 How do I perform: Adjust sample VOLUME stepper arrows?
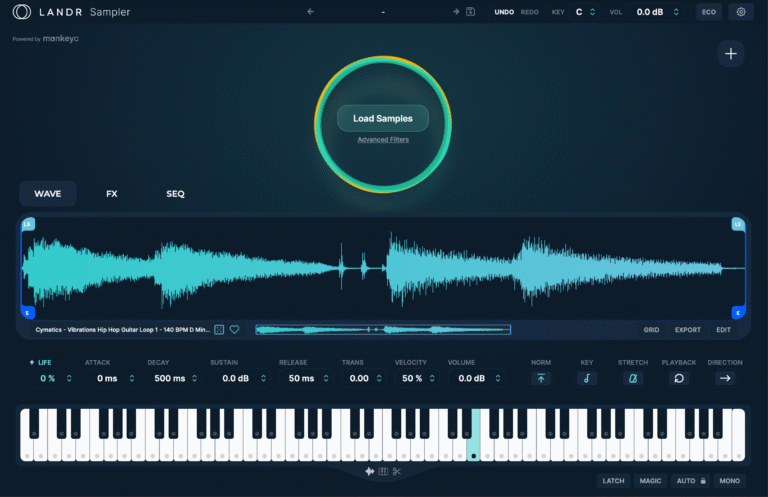tap(498, 378)
